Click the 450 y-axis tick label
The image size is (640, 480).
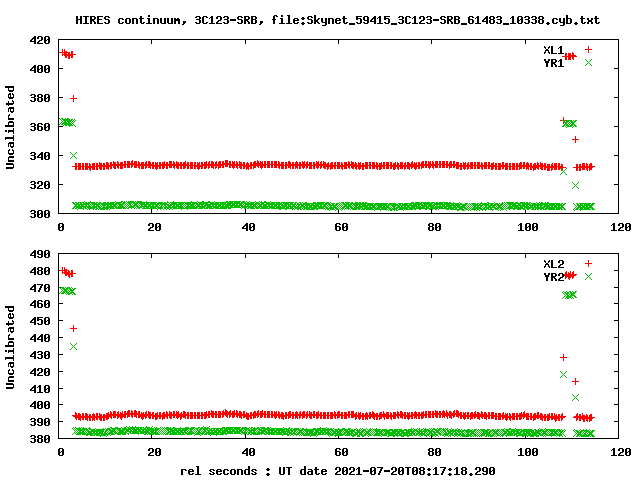pyautogui.click(x=40, y=321)
